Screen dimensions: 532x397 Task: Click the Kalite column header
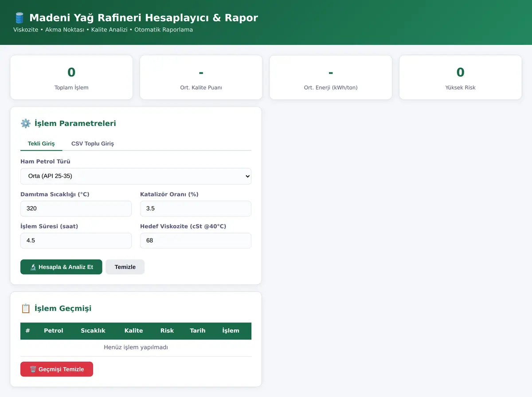133,330
